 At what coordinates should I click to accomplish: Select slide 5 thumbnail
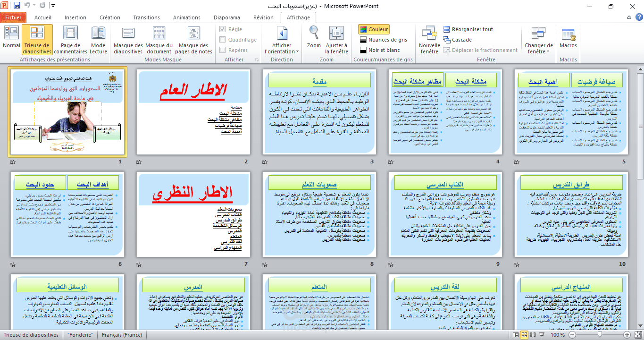tap(571, 112)
